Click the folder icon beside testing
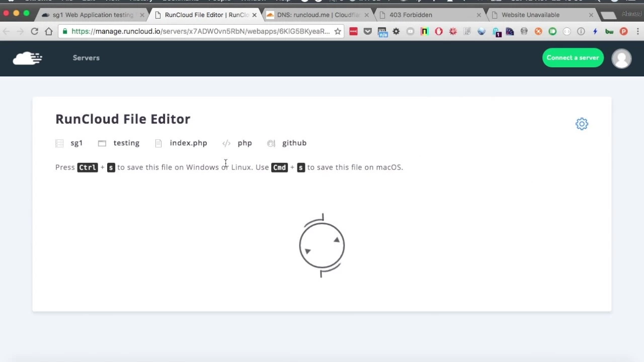This screenshot has width=644, height=362. [x=102, y=143]
